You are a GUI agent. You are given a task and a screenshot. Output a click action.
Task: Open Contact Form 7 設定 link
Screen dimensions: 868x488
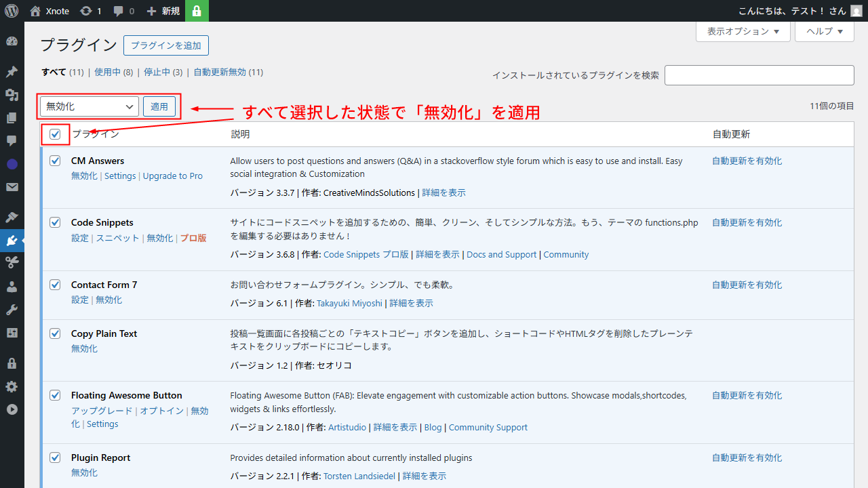[x=80, y=300]
